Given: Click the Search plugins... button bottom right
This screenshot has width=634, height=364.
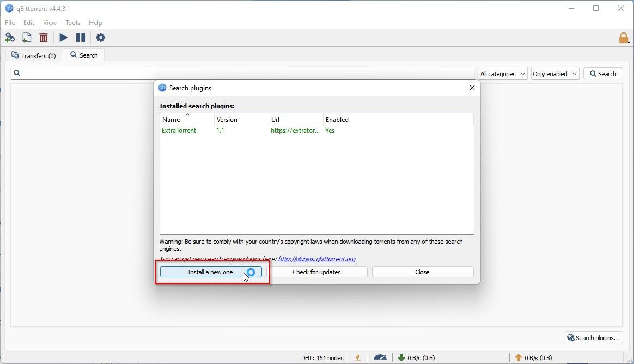Looking at the screenshot, I should (x=594, y=338).
